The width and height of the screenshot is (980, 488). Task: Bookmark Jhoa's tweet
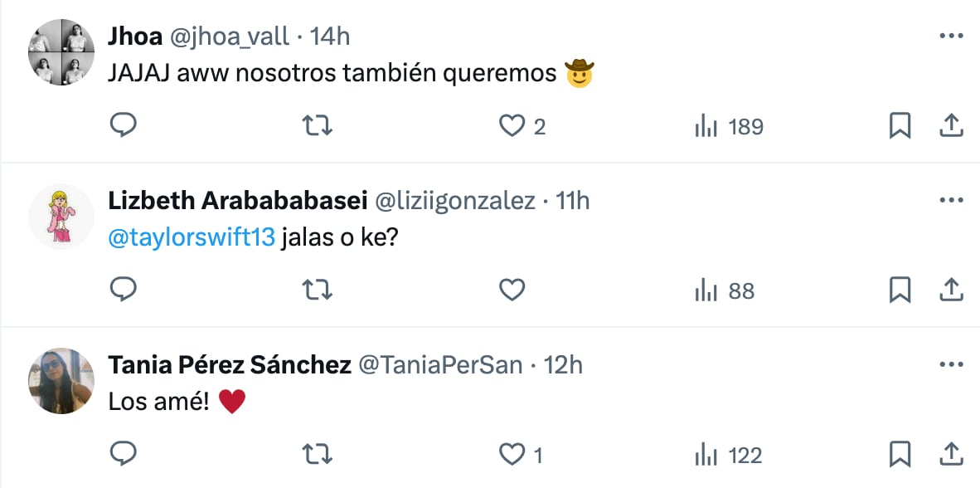click(900, 126)
